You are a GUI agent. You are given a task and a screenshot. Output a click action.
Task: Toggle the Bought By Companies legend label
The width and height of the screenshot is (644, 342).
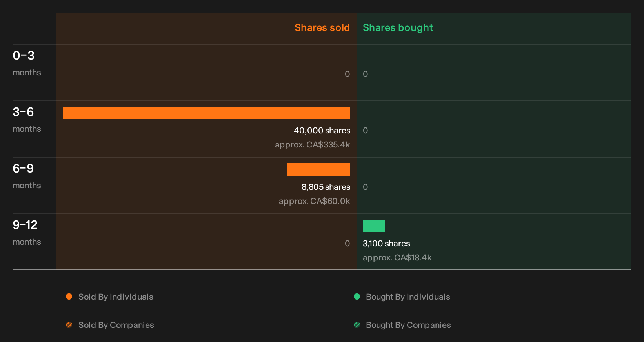tap(408, 325)
